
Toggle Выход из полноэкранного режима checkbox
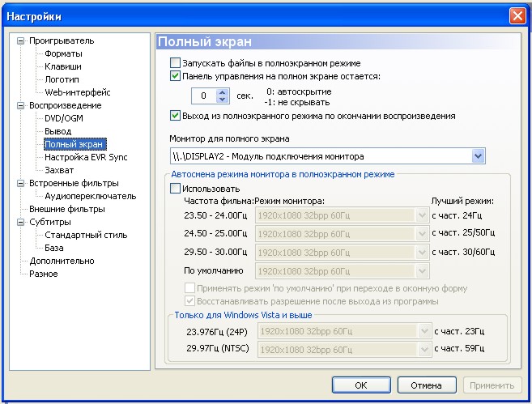[176, 116]
